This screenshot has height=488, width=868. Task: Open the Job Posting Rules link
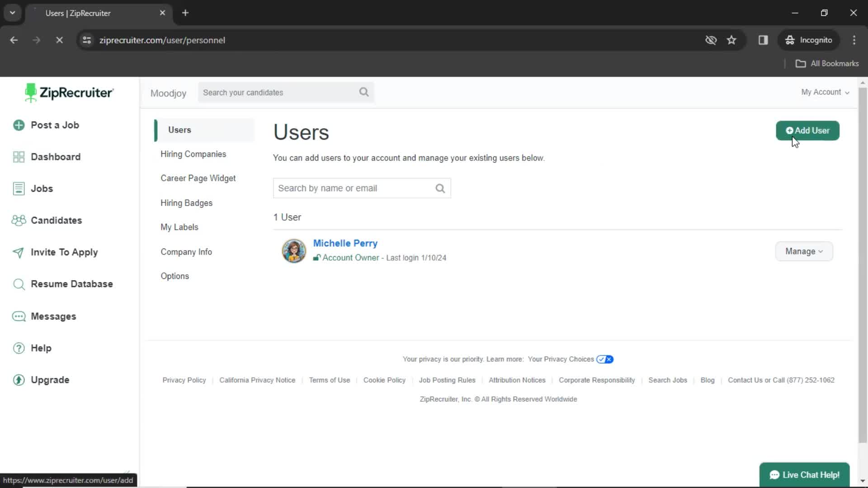coord(447,380)
